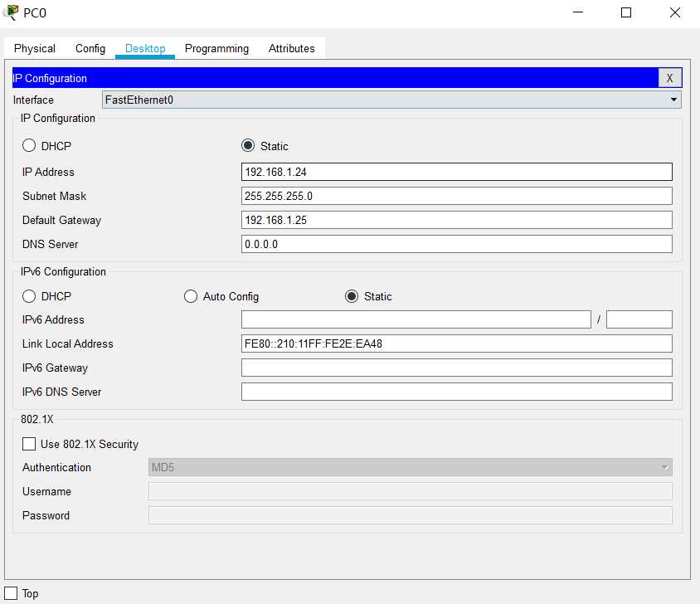This screenshot has height=604, width=700.
Task: Switch to the Config tab
Action: coord(90,48)
